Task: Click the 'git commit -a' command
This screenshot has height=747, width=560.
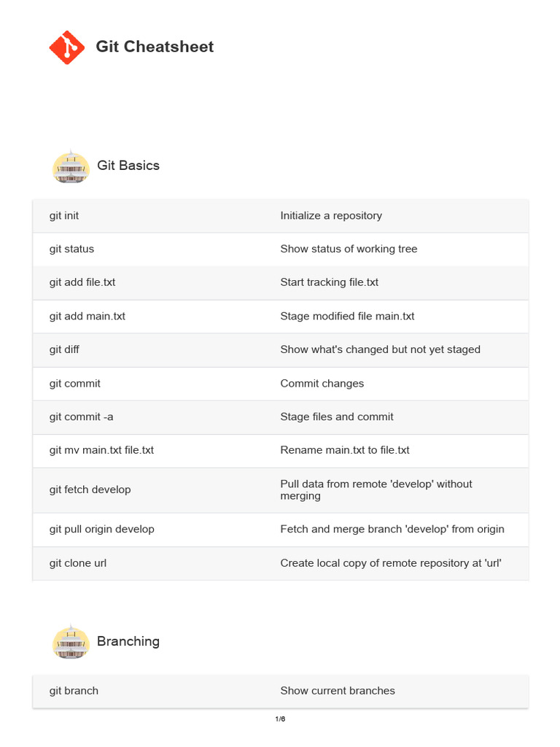Action: point(81,417)
